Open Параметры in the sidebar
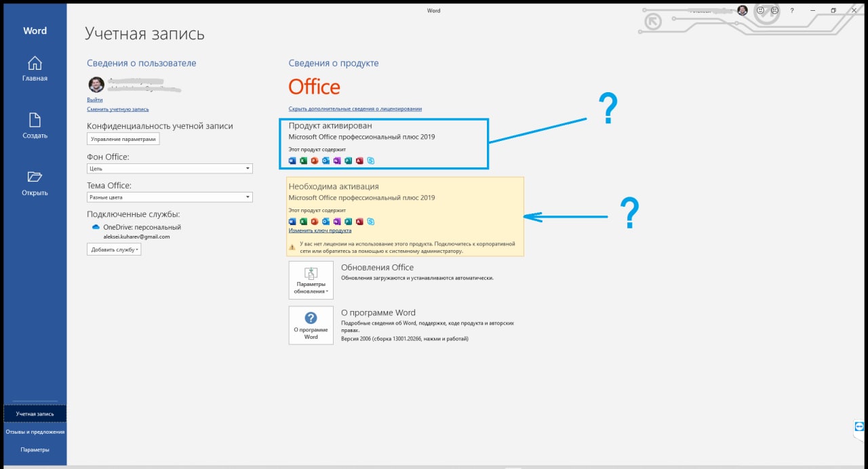868x469 pixels. 35,449
